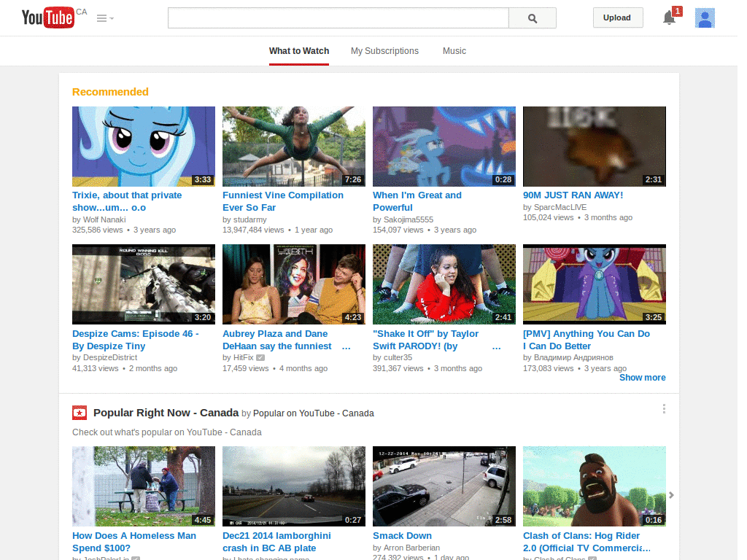The width and height of the screenshot is (747, 560).
Task: Open channel SparcMacLIVE
Action: pos(560,207)
